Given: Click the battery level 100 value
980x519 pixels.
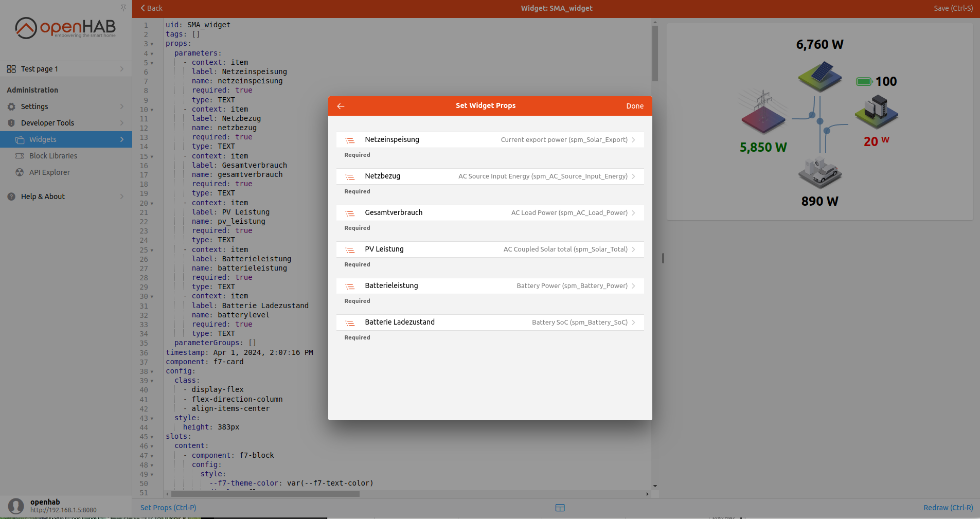Looking at the screenshot, I should click(886, 82).
